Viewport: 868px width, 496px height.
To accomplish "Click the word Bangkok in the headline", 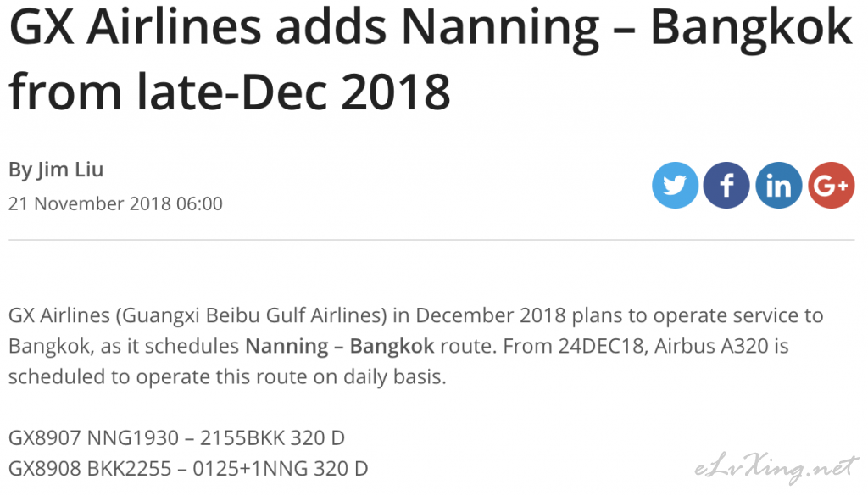I will 751,28.
